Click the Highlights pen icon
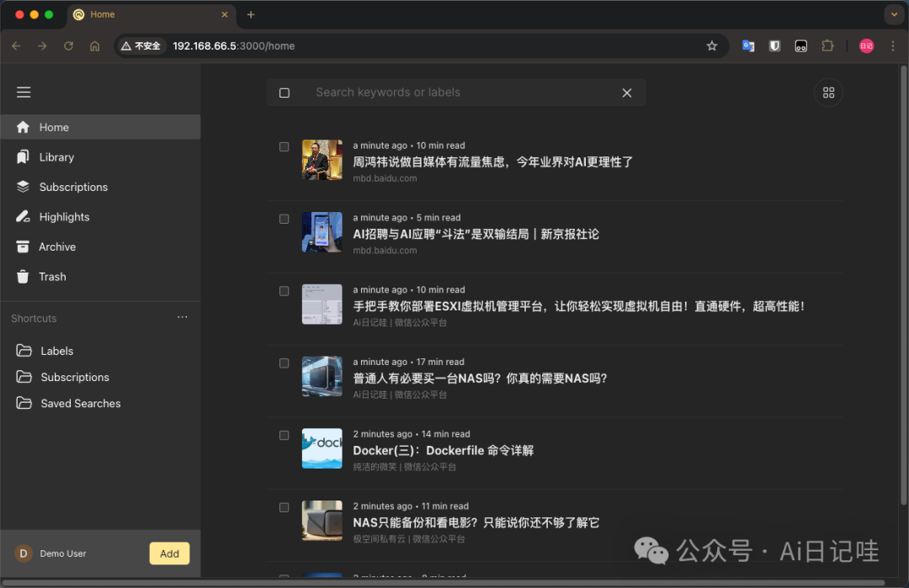The image size is (909, 588). pyautogui.click(x=23, y=217)
